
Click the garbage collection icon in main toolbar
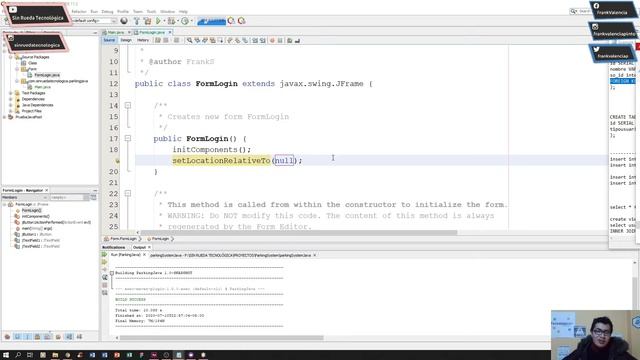(x=231, y=21)
